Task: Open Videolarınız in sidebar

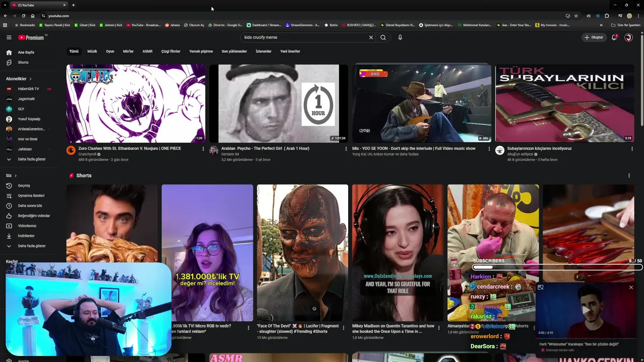Action: (x=27, y=226)
